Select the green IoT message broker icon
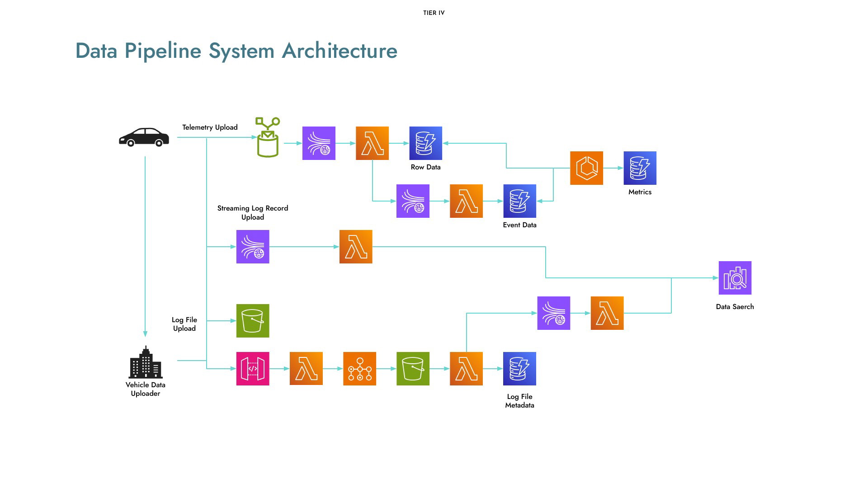The image size is (868, 488). coord(268,137)
